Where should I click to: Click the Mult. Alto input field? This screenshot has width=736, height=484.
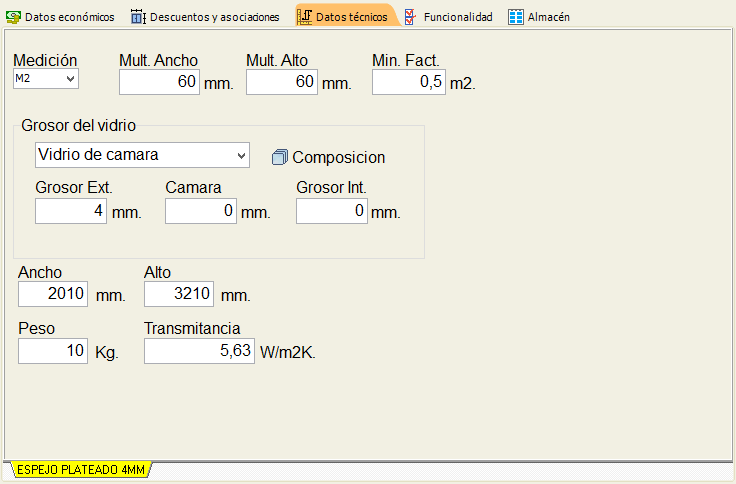point(282,82)
